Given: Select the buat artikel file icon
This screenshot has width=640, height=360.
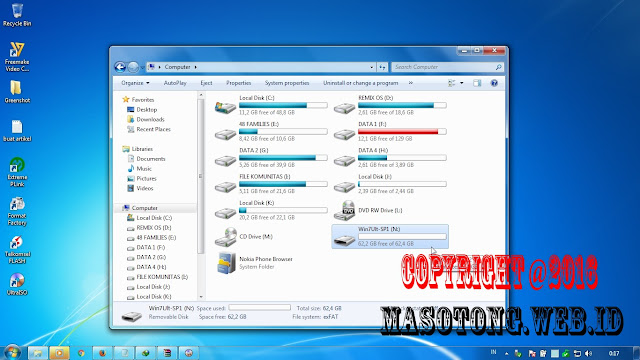Looking at the screenshot, I should click(x=17, y=131).
